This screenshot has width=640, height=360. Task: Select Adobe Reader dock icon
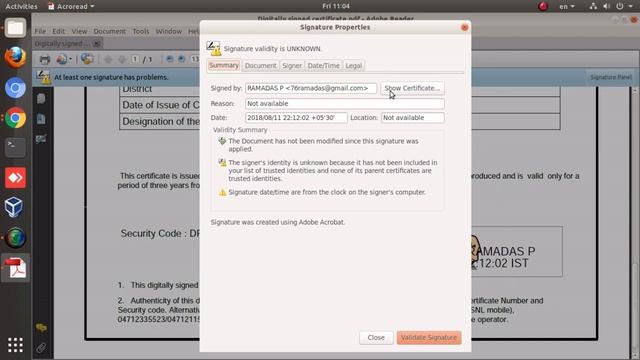coord(15,268)
